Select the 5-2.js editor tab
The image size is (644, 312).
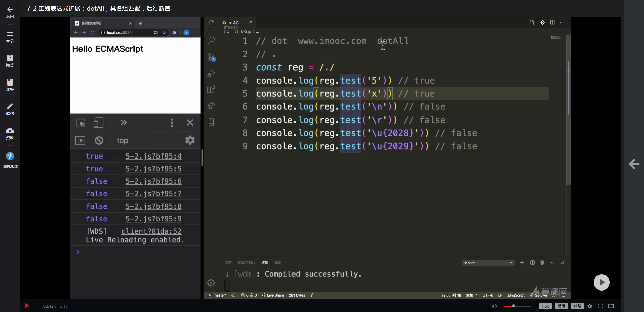coord(233,23)
